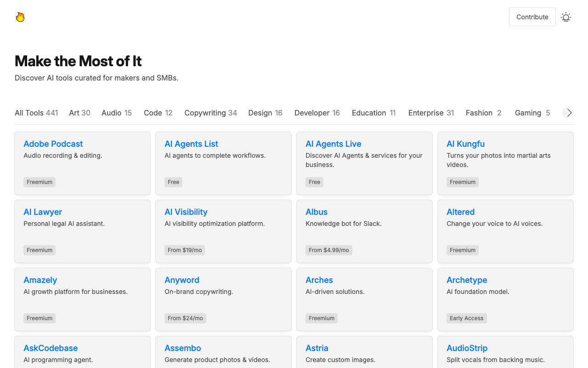Open the Altered tool link

[x=460, y=212]
